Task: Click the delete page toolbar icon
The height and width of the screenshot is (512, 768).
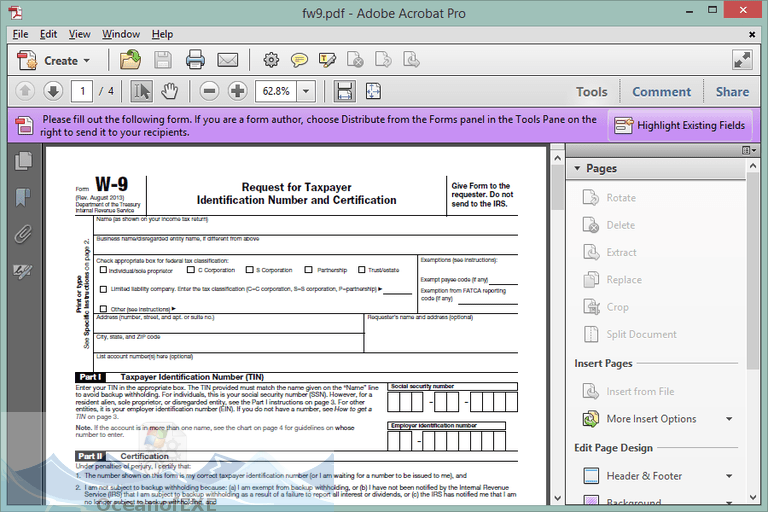Action: [355, 60]
